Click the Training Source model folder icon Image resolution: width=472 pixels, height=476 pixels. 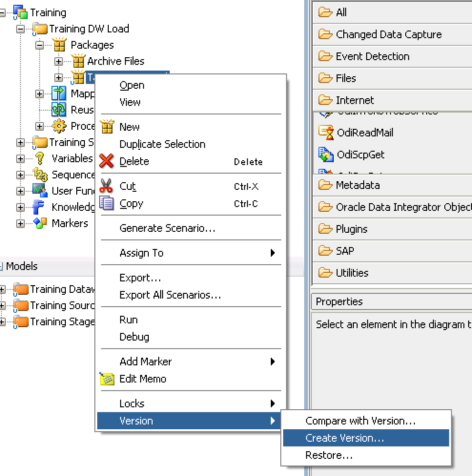21,305
